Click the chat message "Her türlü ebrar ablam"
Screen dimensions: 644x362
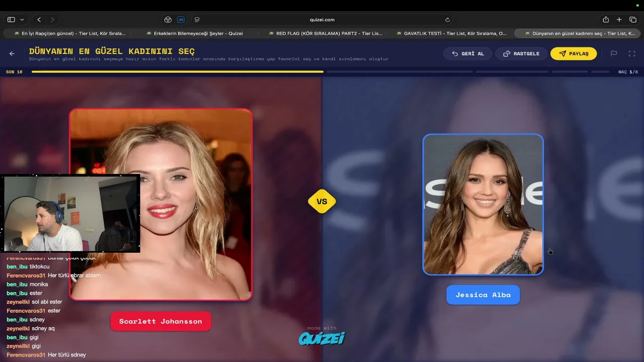click(74, 276)
